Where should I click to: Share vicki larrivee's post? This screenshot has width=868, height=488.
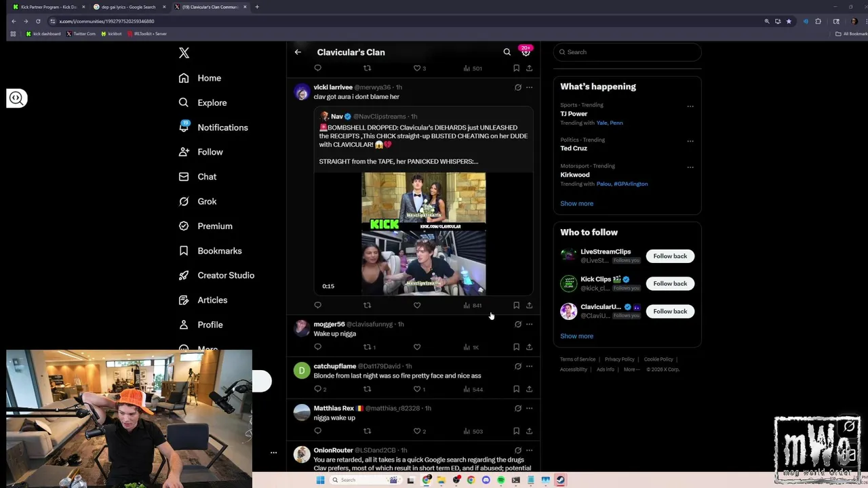pos(529,306)
